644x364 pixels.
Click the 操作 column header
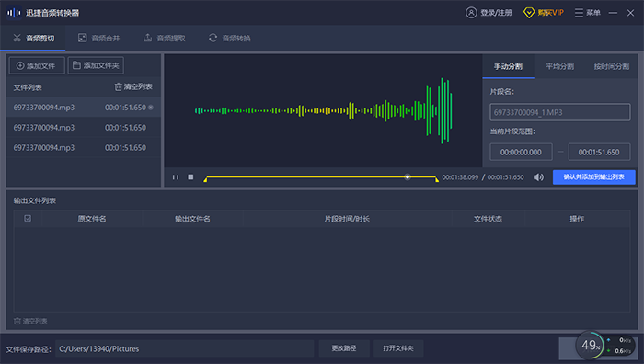coord(577,219)
